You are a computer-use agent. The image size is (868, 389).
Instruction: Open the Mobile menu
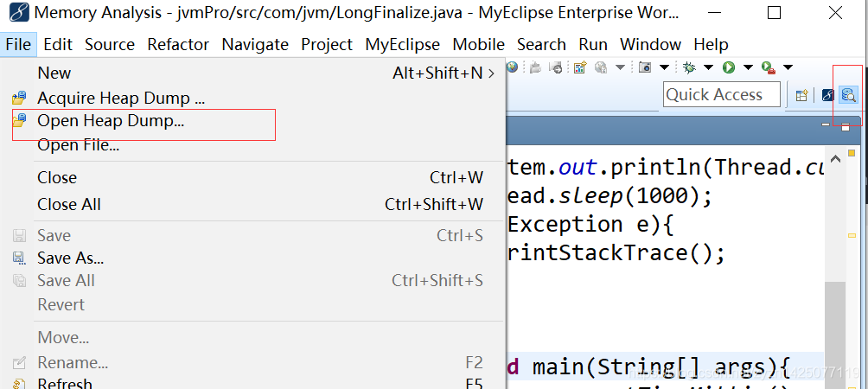[478, 44]
